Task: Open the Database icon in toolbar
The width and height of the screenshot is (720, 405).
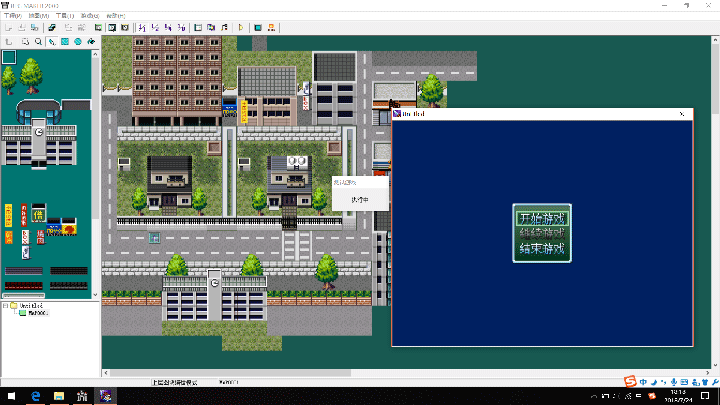Action: click(198, 27)
